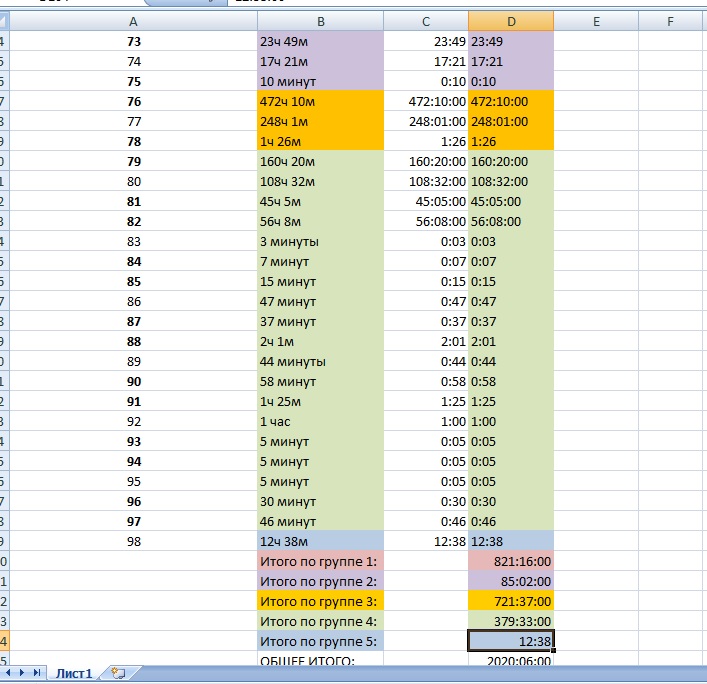
Task: Click grand total value 2020:06:00
Action: click(511, 659)
